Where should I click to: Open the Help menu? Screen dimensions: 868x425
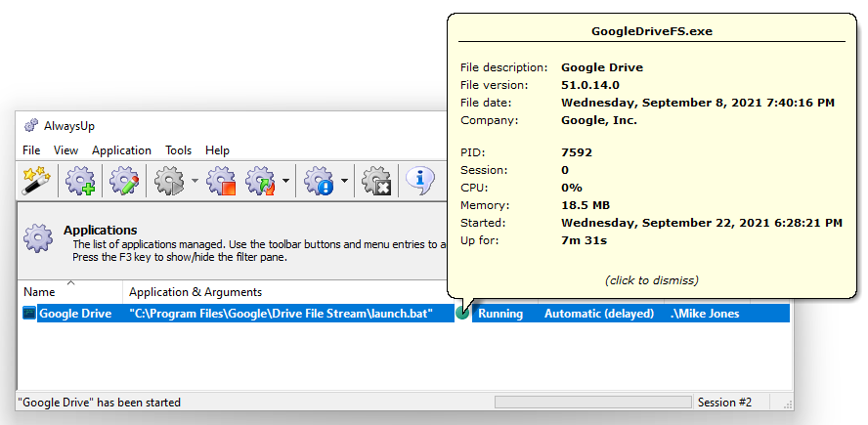218,150
